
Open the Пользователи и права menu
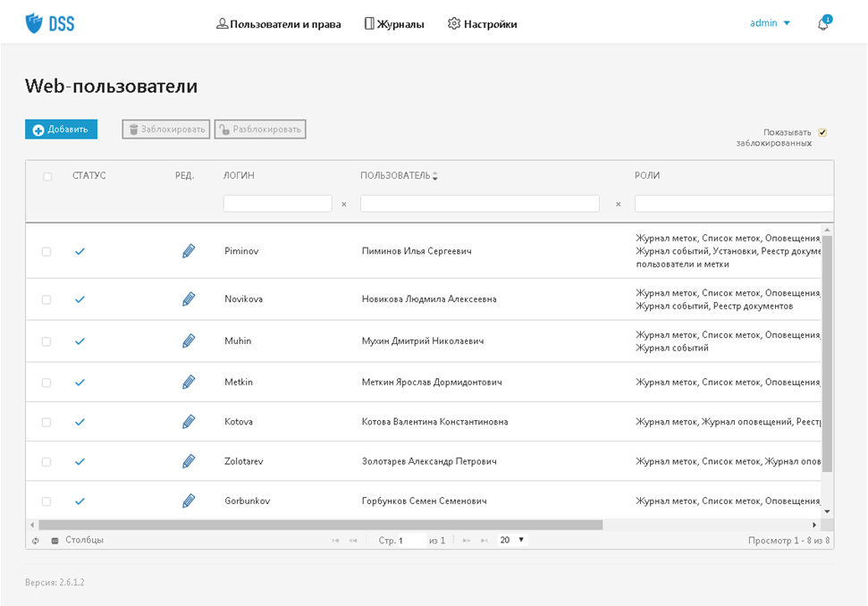[278, 24]
